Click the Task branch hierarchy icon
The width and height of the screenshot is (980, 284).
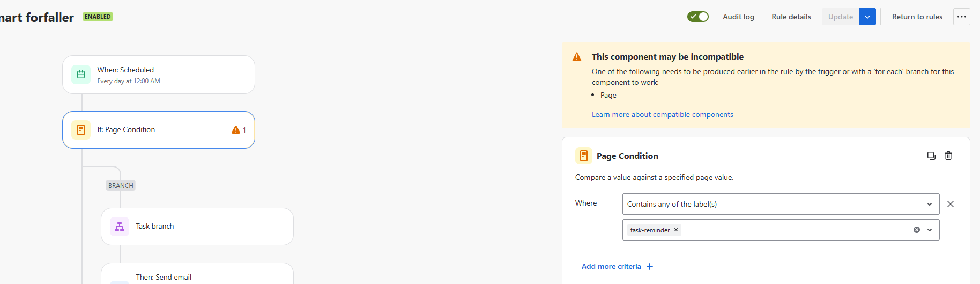coord(120,227)
